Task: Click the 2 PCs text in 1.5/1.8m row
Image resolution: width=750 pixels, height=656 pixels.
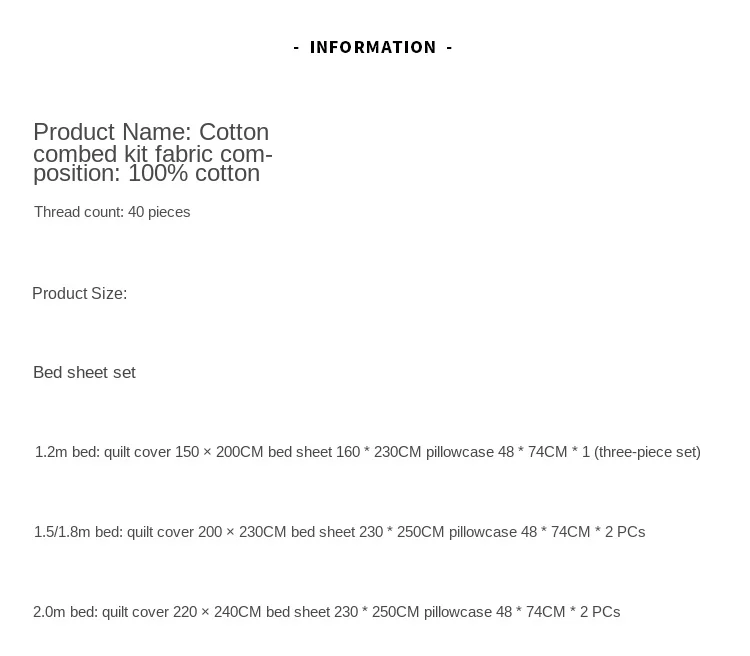Action: (625, 532)
